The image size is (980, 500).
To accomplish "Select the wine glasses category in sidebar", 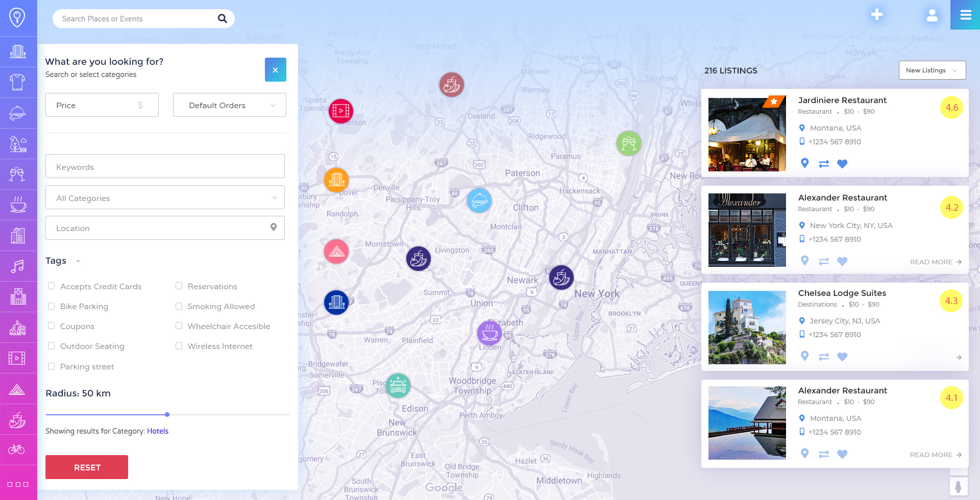I will [x=18, y=174].
